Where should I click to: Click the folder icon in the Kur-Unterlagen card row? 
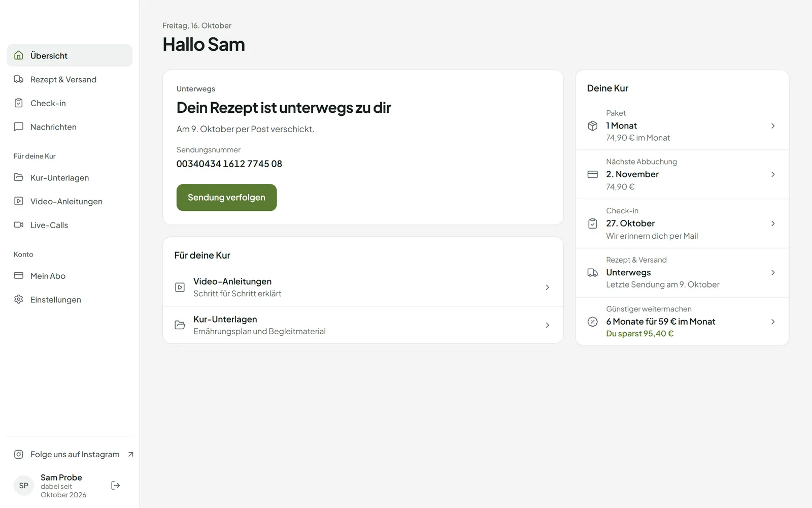[x=180, y=325]
